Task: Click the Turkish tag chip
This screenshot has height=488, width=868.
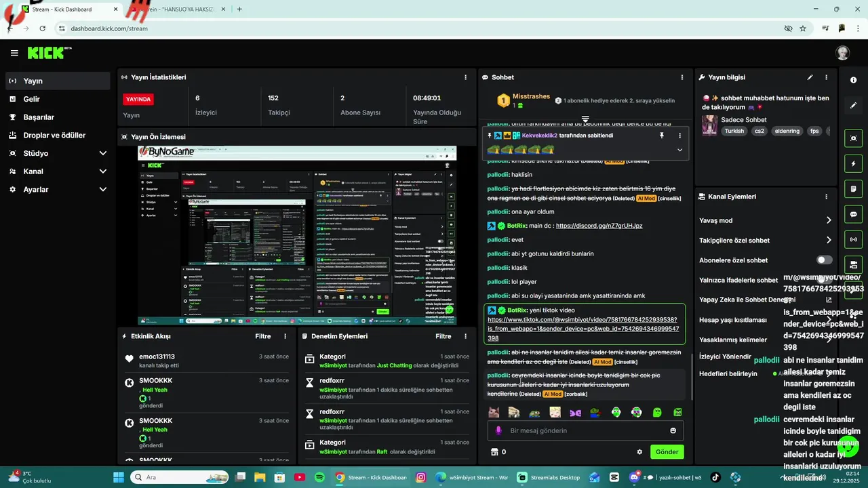Action: [734, 131]
